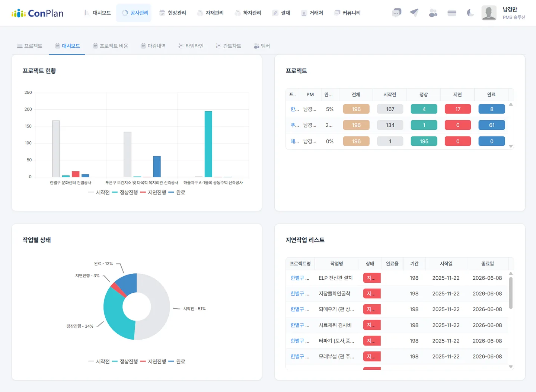This screenshot has height=392, width=536.
Task: Click the delayed task list scrollbar thumb
Action: 511,293
